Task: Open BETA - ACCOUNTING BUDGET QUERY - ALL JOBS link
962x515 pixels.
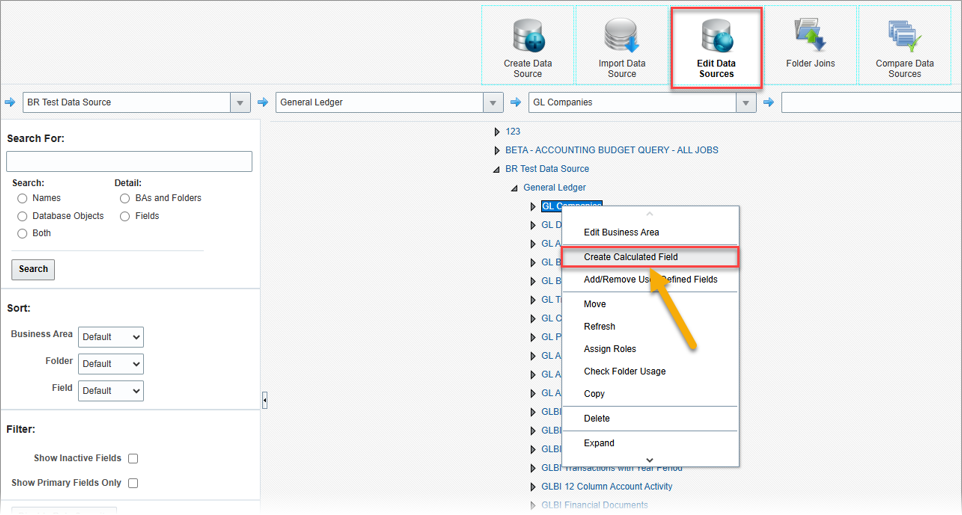Action: [612, 150]
